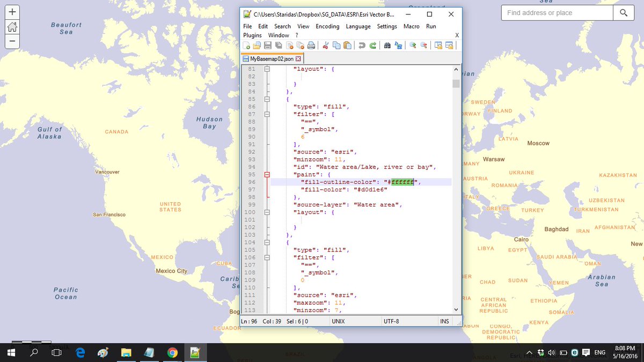Screen dimensions: 644x362
Task: Redo using the green arrow icon
Action: click(x=374, y=46)
